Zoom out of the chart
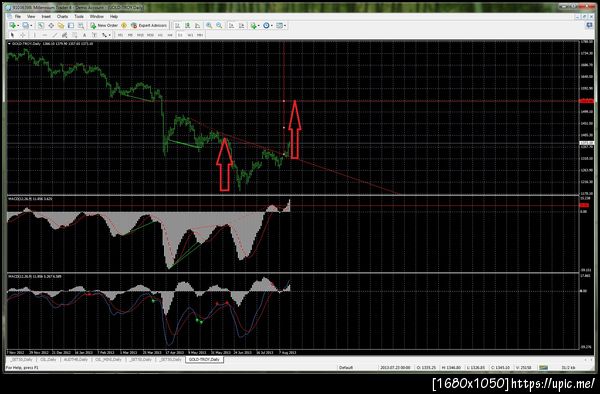 pyautogui.click(x=219, y=25)
